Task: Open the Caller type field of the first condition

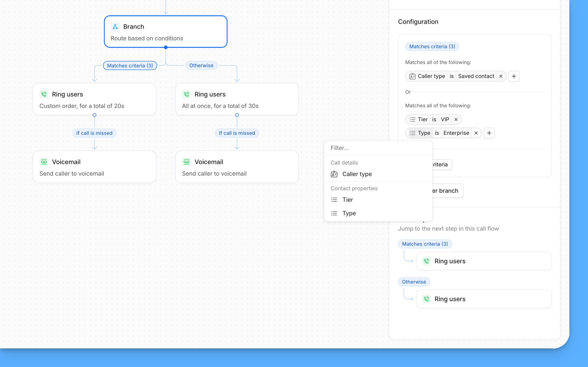Action: [x=426, y=76]
